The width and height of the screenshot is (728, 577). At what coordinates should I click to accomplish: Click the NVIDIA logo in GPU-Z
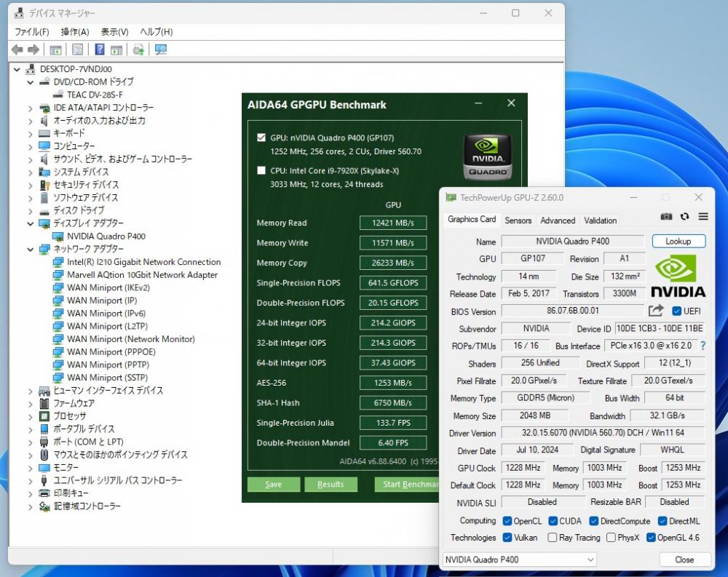click(678, 276)
